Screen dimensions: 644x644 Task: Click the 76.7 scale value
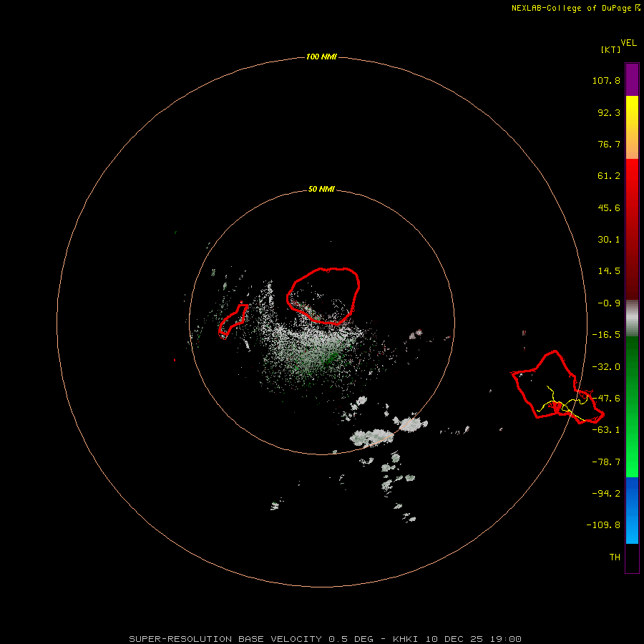pyautogui.click(x=609, y=144)
